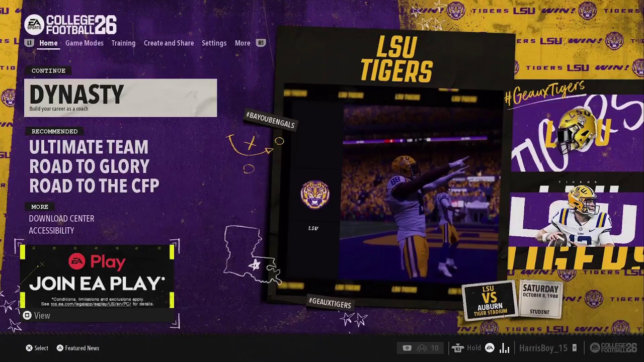
Task: Click the #BAYOUBENGALS tag
Action: click(270, 120)
